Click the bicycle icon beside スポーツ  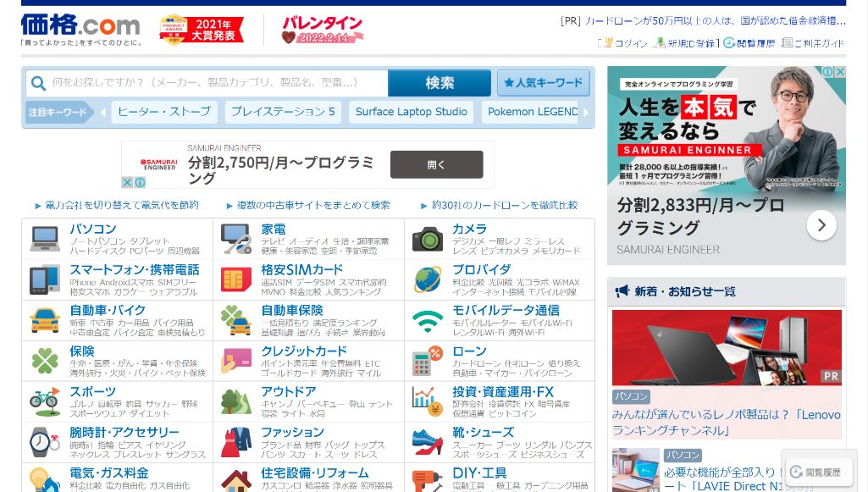pyautogui.click(x=45, y=401)
